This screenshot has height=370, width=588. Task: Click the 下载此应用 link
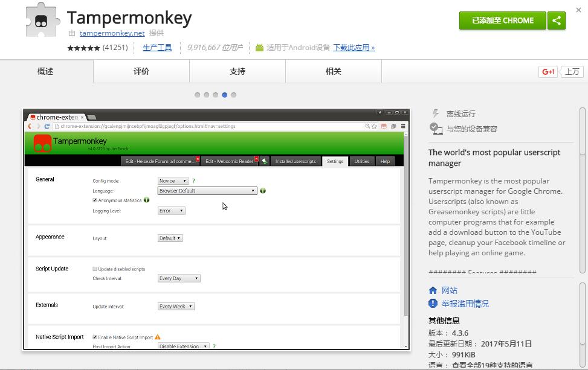(x=354, y=48)
